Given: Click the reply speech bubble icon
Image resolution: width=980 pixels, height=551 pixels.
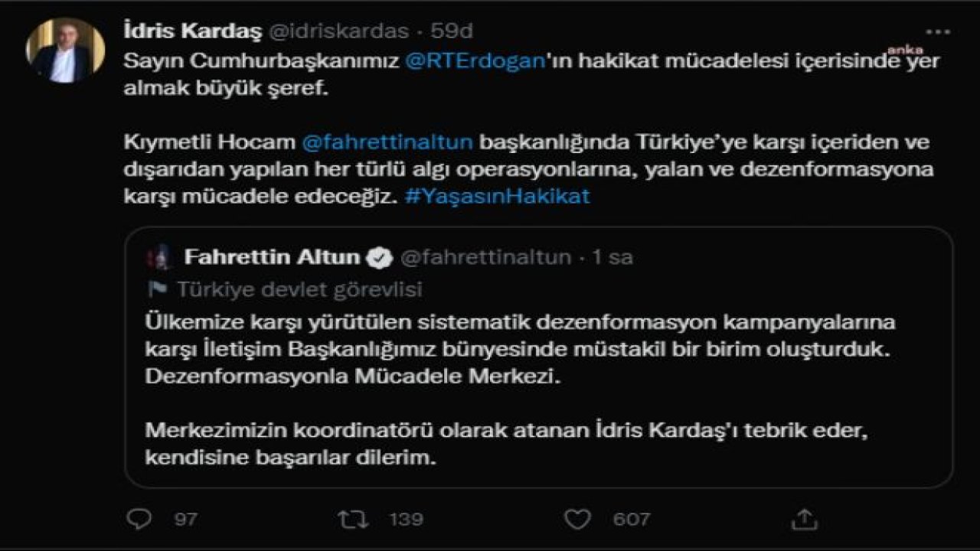Looking at the screenshot, I should pyautogui.click(x=139, y=519).
